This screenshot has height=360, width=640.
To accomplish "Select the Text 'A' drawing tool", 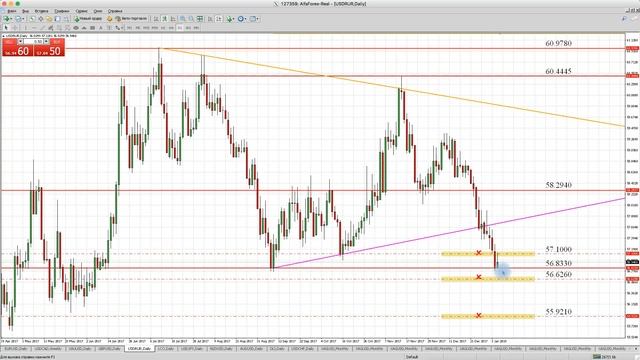I will click(101, 28).
